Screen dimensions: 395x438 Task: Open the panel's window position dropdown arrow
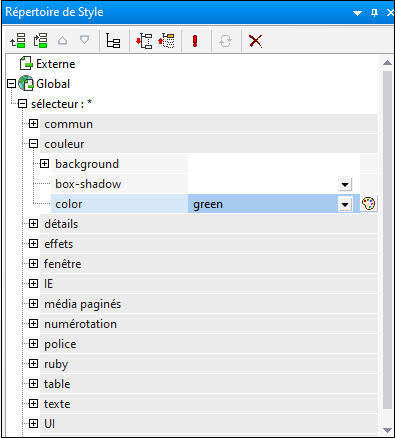tap(357, 13)
